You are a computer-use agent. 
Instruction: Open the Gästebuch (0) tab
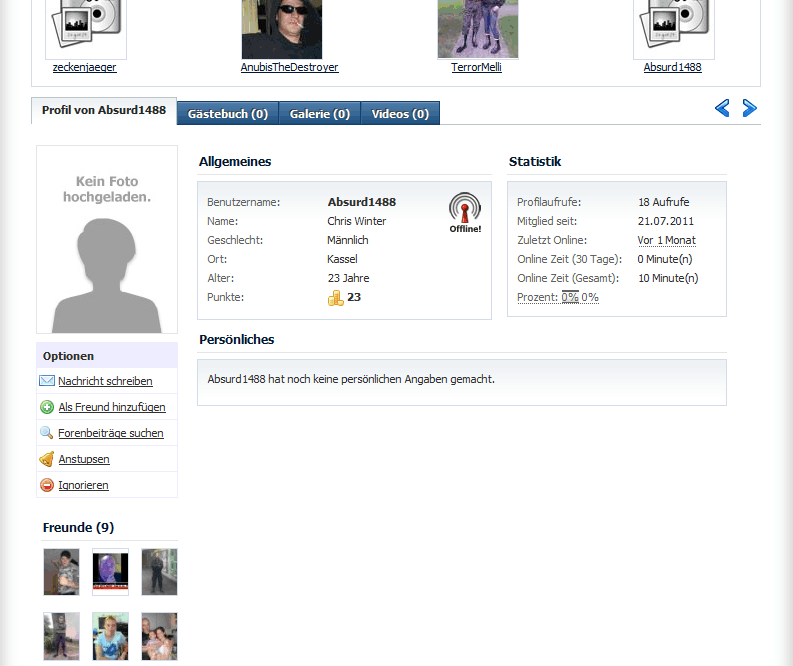tap(228, 114)
